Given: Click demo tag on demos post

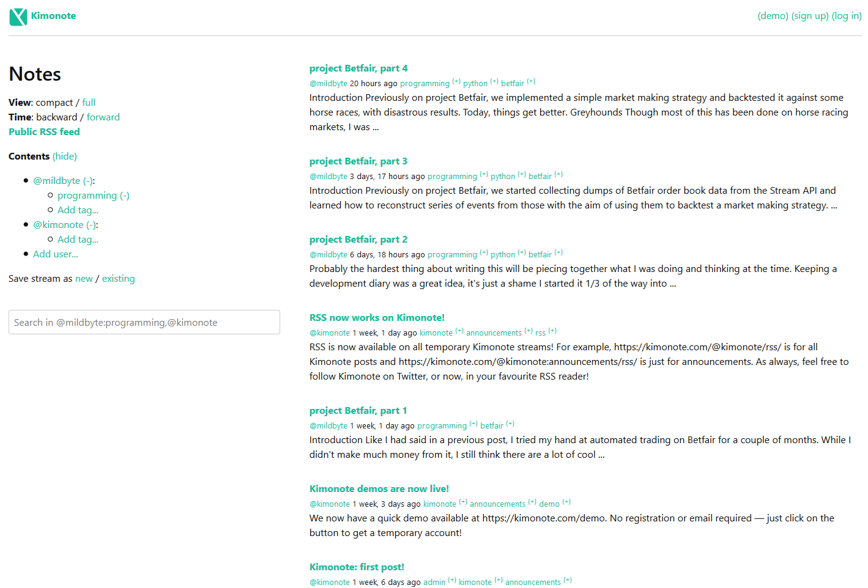Looking at the screenshot, I should 549,504.
